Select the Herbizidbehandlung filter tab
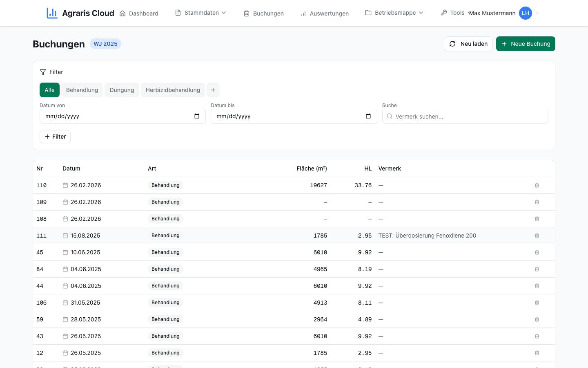Screen dimensions: 588x368 [173, 90]
